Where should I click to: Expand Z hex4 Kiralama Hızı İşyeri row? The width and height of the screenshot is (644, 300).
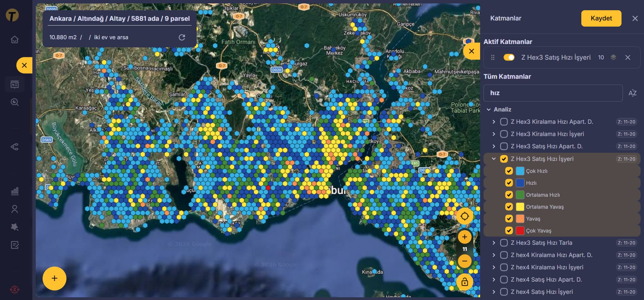point(494,267)
